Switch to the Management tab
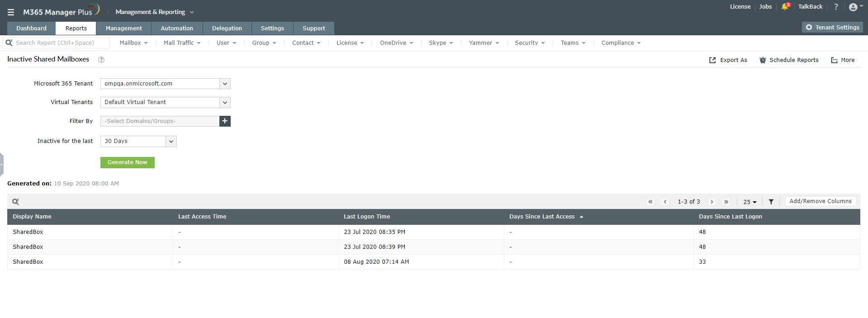Viewport: 868px width, 318px height. coord(124,28)
